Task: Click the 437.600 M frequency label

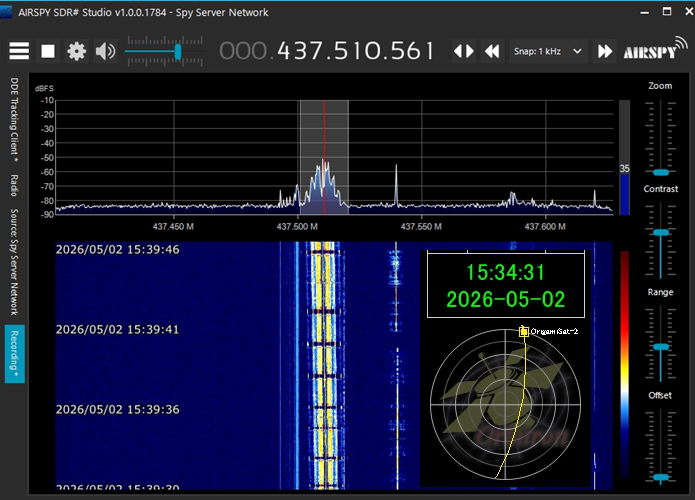Action: tap(545, 227)
